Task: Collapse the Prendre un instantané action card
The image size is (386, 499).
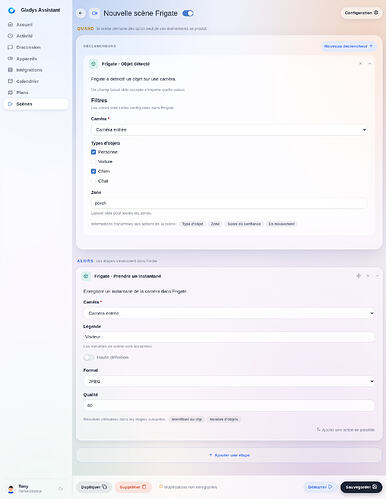Action: click(377, 276)
